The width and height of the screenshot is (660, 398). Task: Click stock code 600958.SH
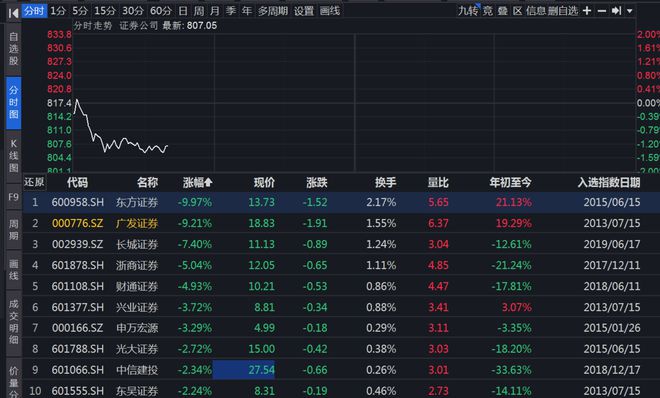click(77, 202)
